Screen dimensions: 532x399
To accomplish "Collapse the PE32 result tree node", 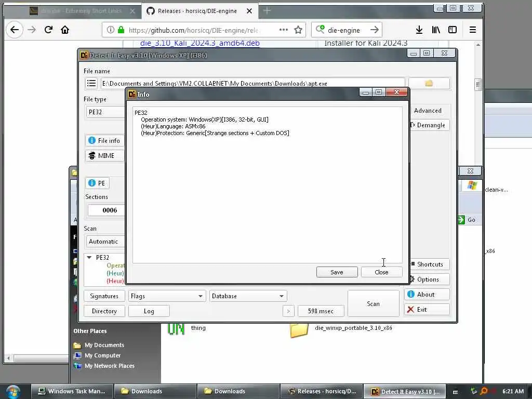I will (x=89, y=258).
